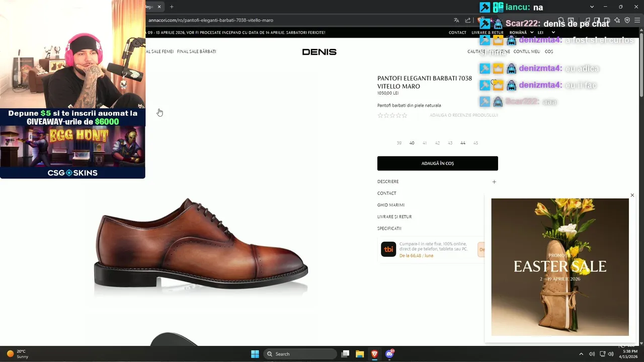Open the LIVRARE & RETUR top link
The height and width of the screenshot is (362, 644).
(x=487, y=32)
